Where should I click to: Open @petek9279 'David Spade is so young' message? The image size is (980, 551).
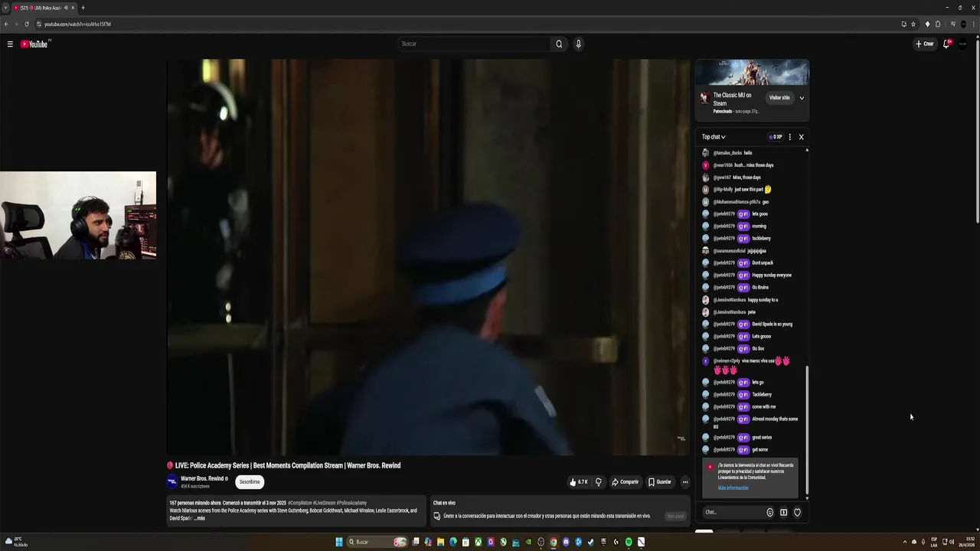coord(753,324)
